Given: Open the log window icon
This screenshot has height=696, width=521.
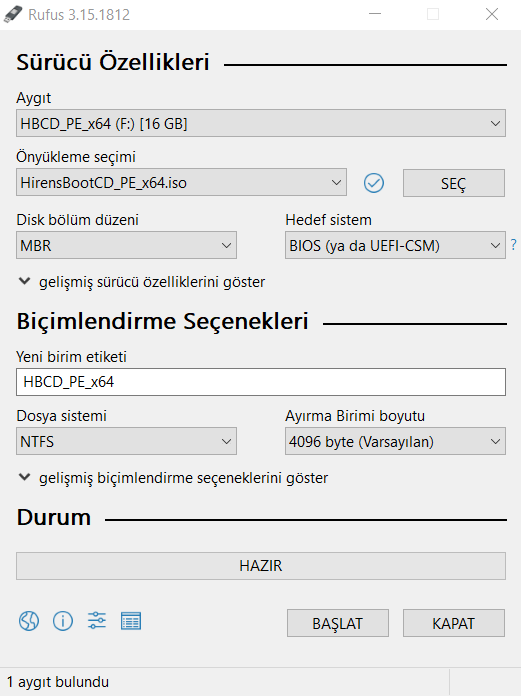Looking at the screenshot, I should point(131,621).
